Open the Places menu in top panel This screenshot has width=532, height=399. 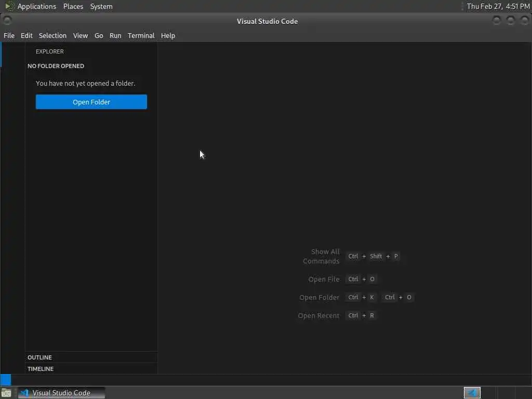pyautogui.click(x=73, y=6)
